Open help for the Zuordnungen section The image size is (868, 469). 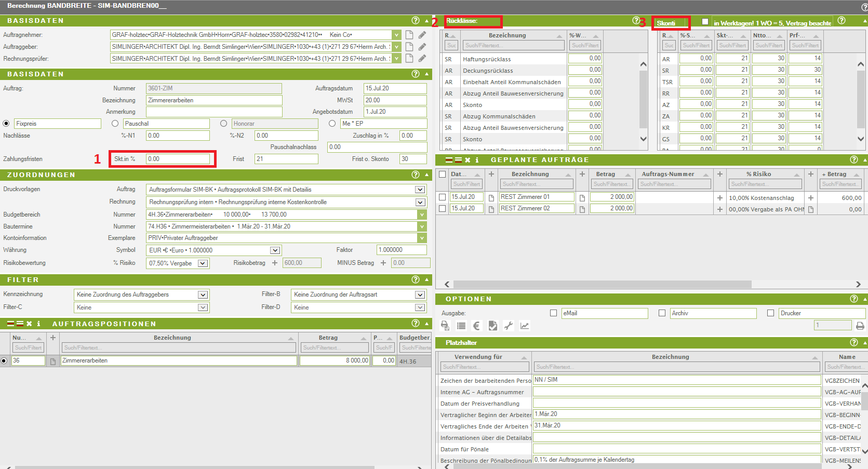415,175
